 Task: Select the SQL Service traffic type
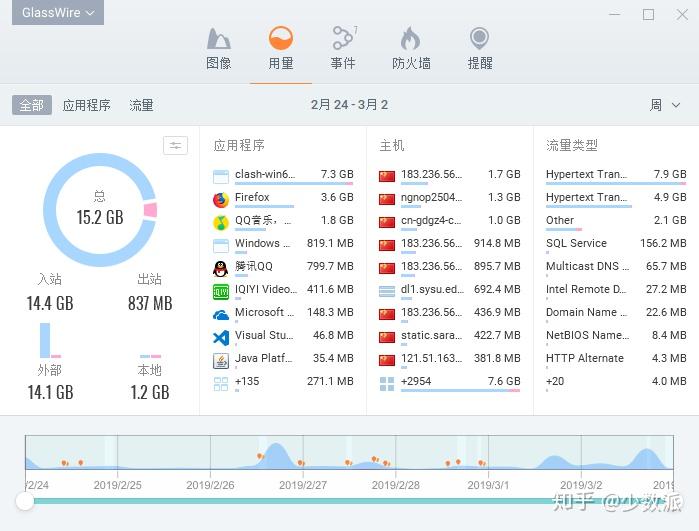click(616, 244)
